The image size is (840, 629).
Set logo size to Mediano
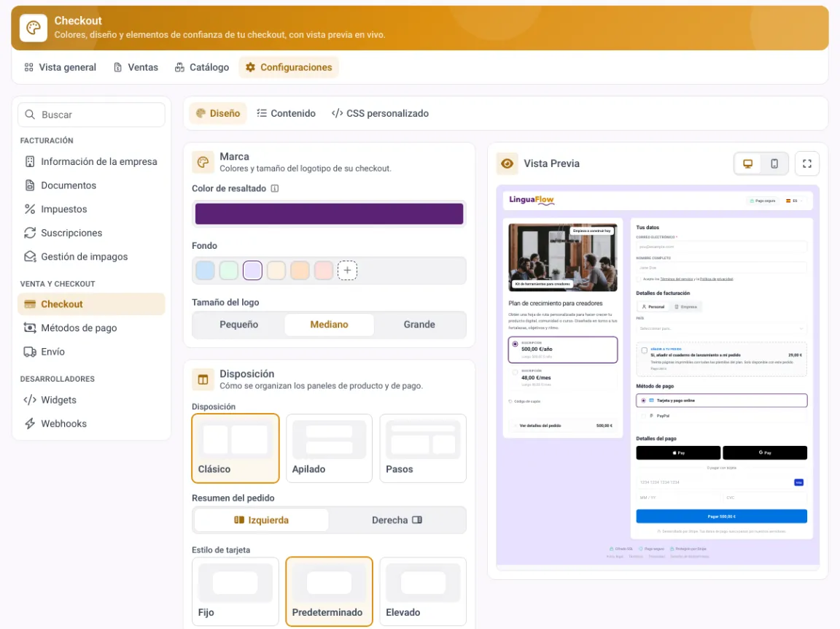click(329, 325)
